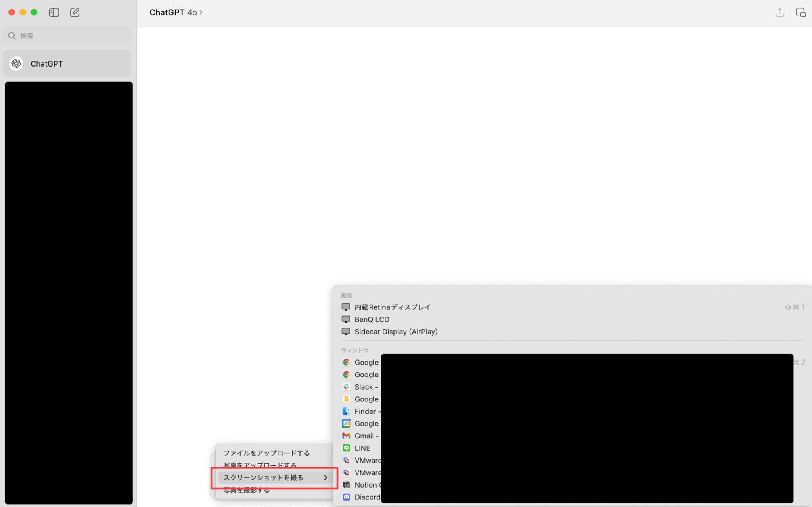Open the ChatGPT 4o model selector

[x=176, y=12]
